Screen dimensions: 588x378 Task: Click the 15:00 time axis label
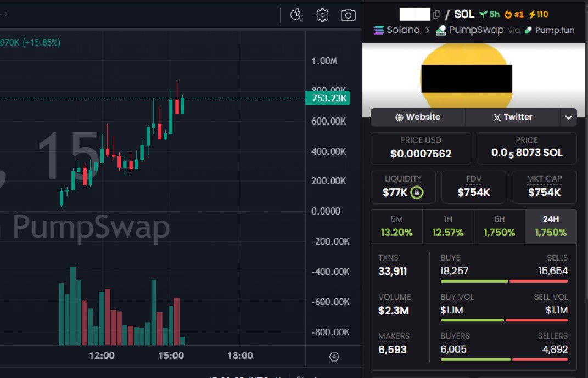click(171, 356)
